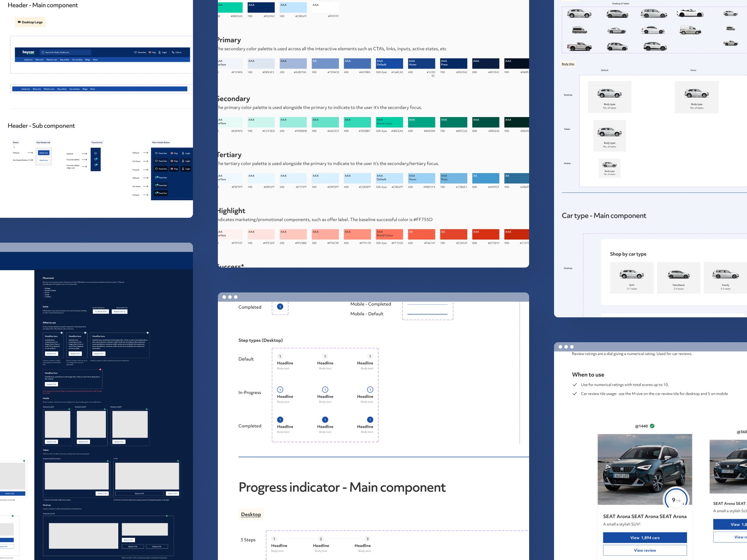The width and height of the screenshot is (747, 560).
Task: Select Electric cars in lower sub-header bar
Action: click(49, 89)
